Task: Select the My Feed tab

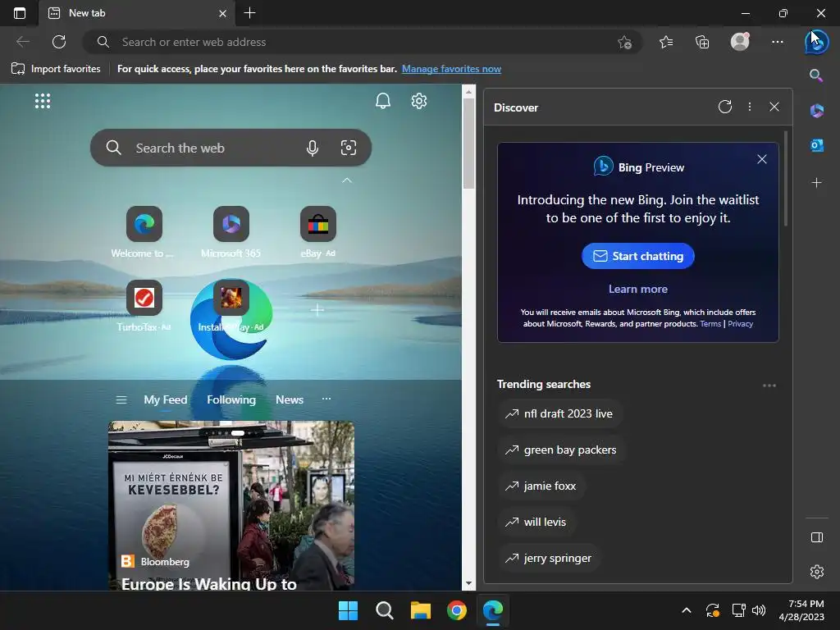Action: point(166,399)
